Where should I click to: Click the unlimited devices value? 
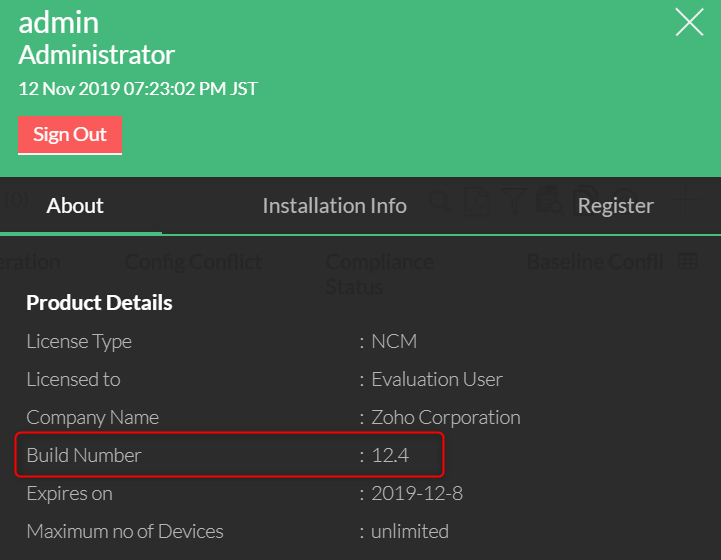click(x=410, y=532)
